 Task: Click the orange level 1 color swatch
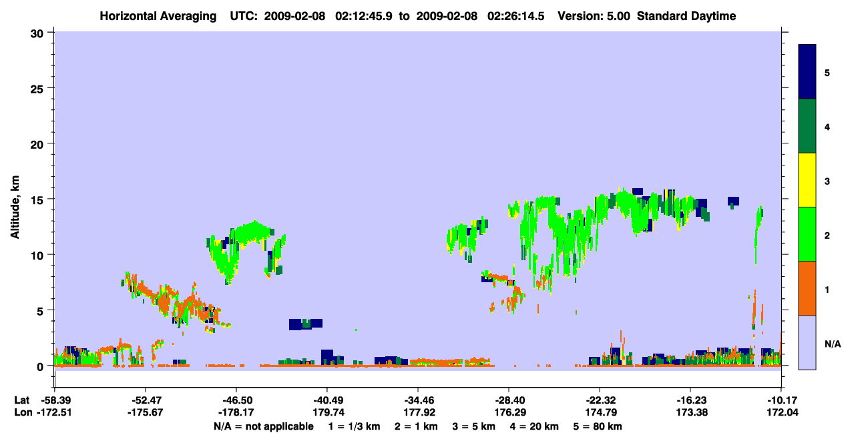click(807, 288)
